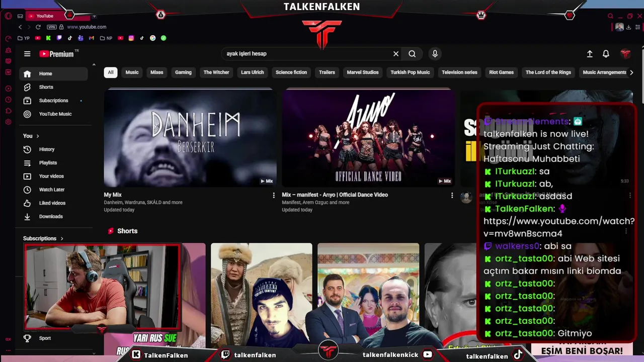Open the Create upload icon
Image resolution: width=644 pixels, height=362 pixels.
click(x=590, y=54)
